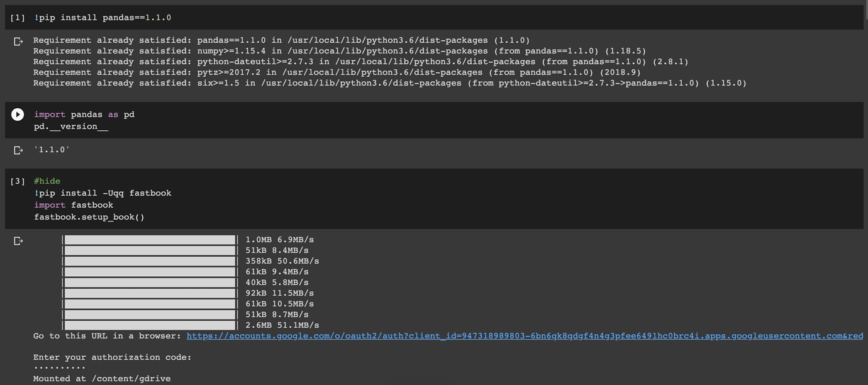868x385 pixels.
Task: Select the Requirement already satisfied output text
Action: pyautogui.click(x=252, y=61)
